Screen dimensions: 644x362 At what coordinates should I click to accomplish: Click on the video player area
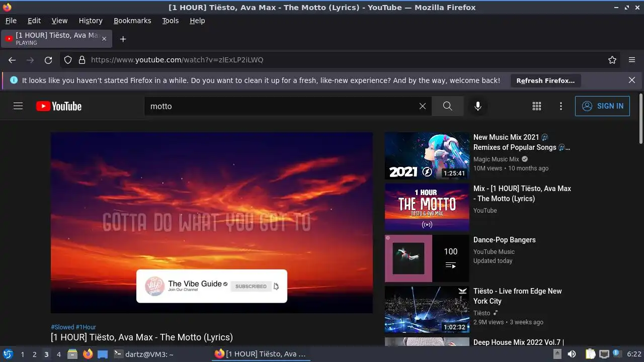[x=212, y=223]
